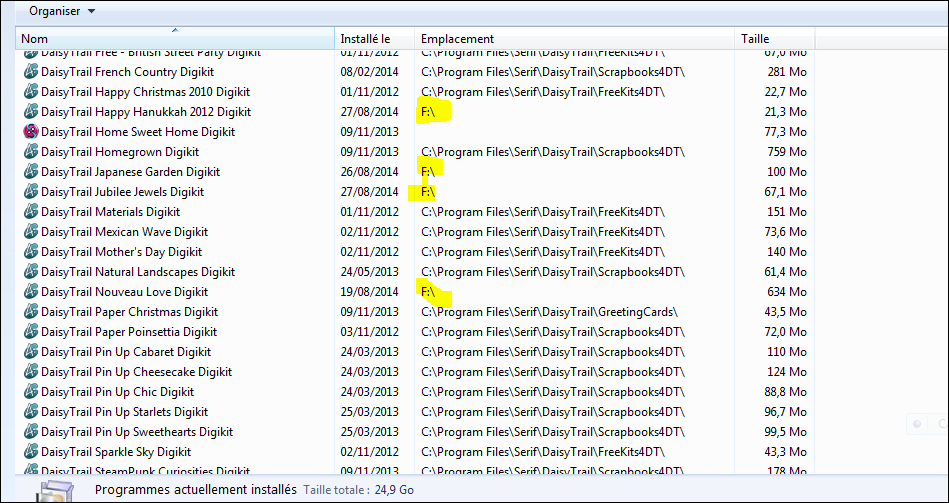
Task: Click Taille totale 24,9 Go status text
Action: pyautogui.click(x=358, y=490)
